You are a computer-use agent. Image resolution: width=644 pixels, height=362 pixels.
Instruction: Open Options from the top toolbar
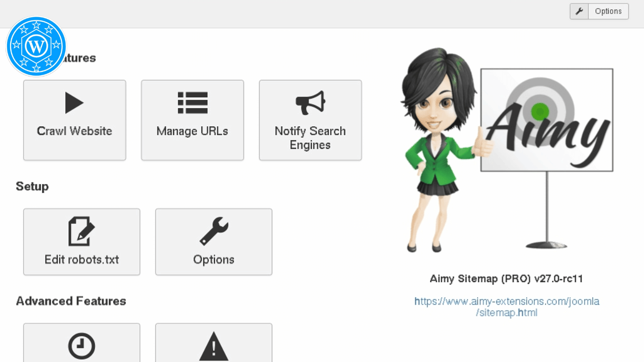pos(608,11)
